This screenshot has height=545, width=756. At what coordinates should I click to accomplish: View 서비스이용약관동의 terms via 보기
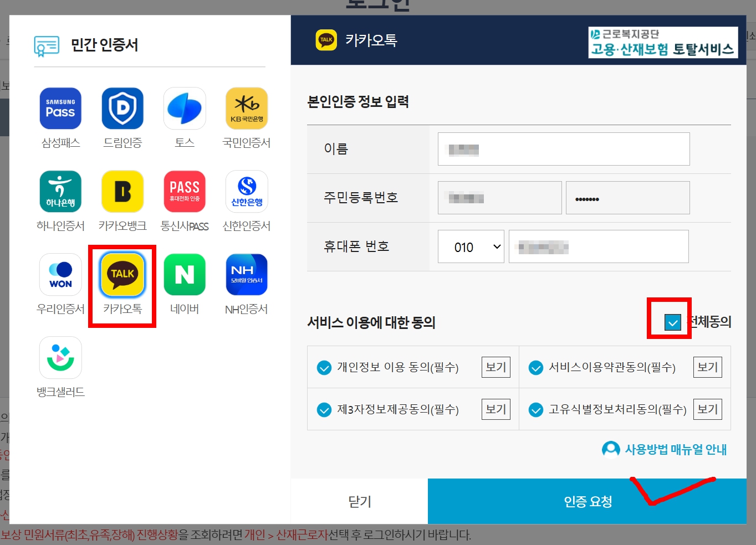tap(708, 367)
